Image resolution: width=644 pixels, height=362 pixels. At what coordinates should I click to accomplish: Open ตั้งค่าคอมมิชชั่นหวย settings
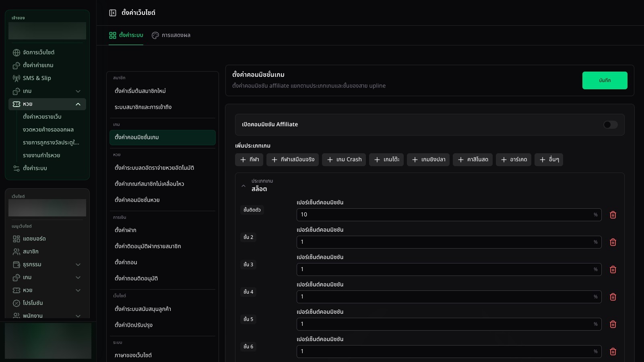pyautogui.click(x=163, y=200)
